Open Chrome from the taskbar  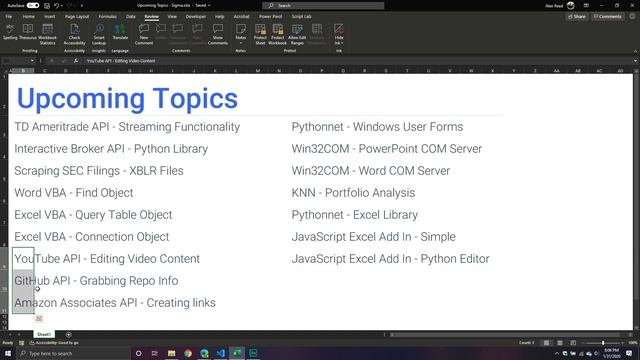point(188,353)
